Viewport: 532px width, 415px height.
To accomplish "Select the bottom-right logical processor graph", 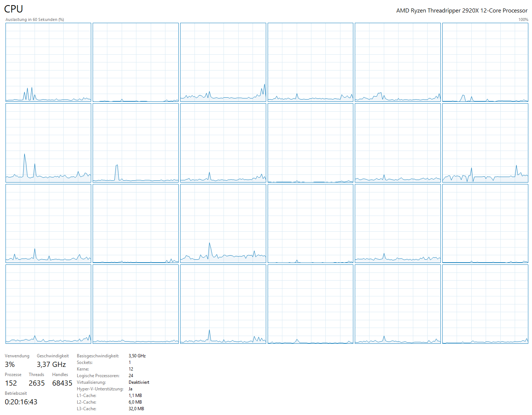I will pos(485,304).
